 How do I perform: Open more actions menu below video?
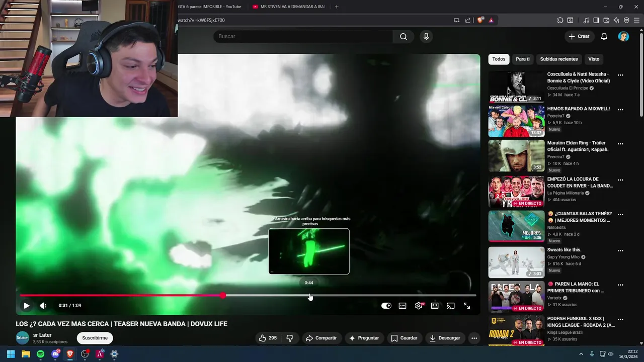pos(474,338)
